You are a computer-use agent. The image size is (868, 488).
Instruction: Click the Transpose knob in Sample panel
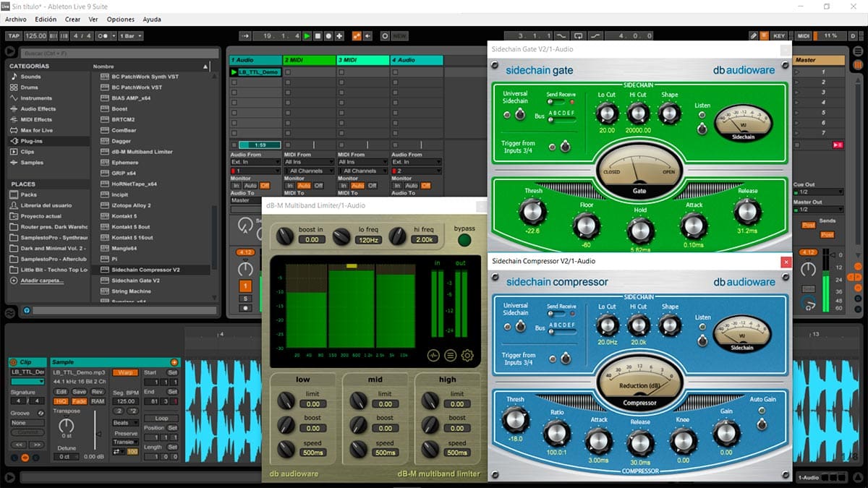[x=67, y=426]
